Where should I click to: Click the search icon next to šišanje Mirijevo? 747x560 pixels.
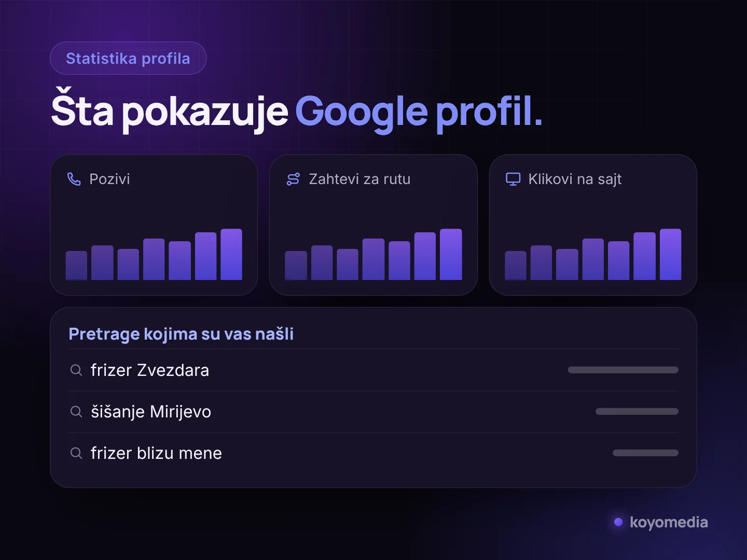[76, 412]
